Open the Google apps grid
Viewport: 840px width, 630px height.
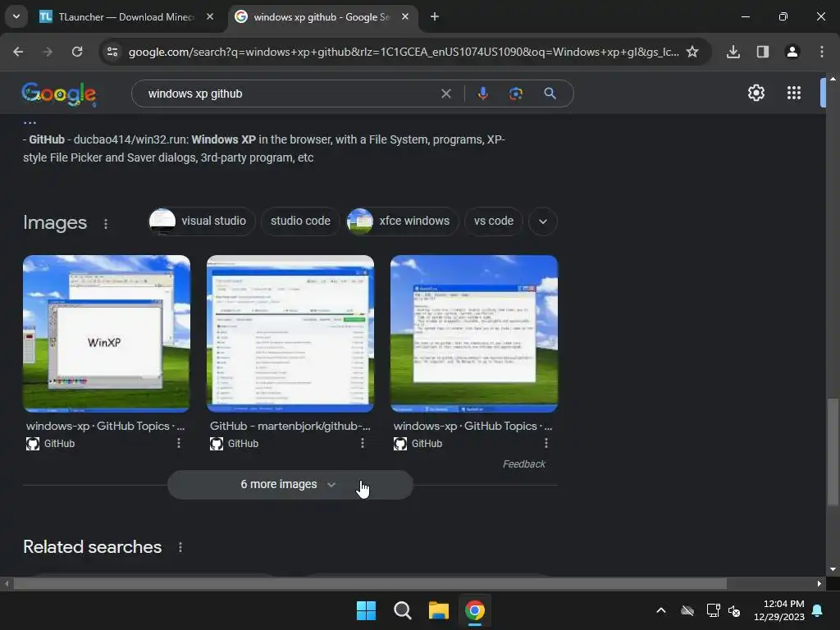click(x=794, y=94)
